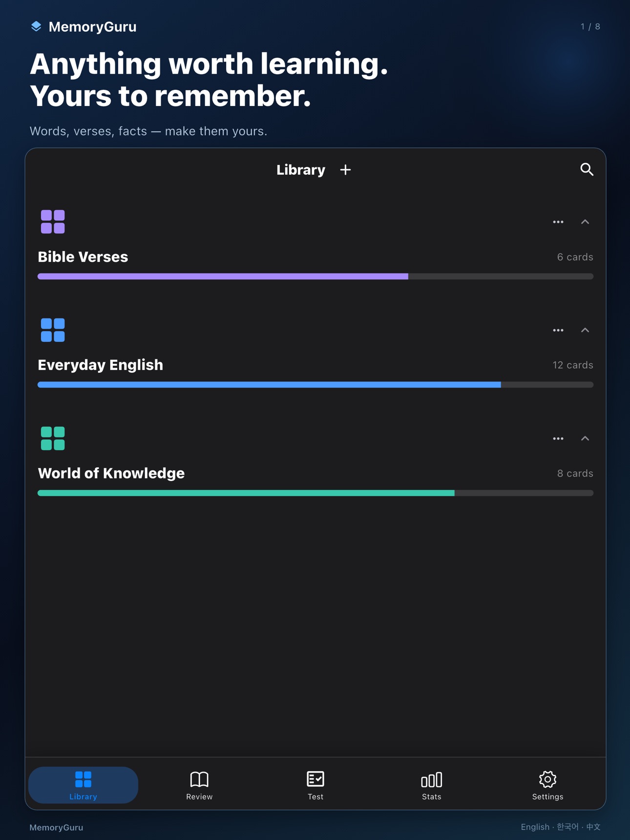Click the Library heading title

(x=301, y=169)
